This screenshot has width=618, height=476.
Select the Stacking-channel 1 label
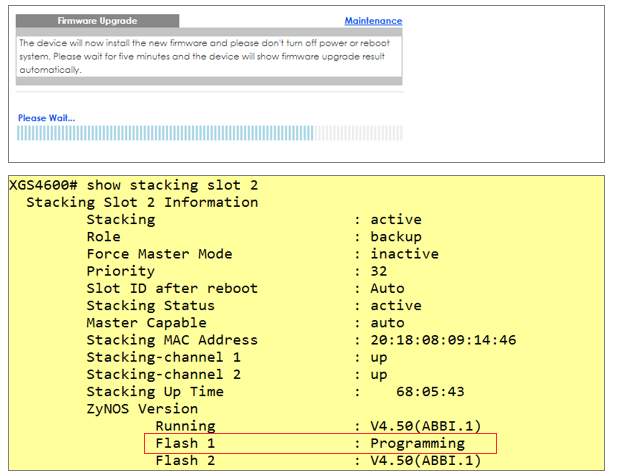(163, 357)
